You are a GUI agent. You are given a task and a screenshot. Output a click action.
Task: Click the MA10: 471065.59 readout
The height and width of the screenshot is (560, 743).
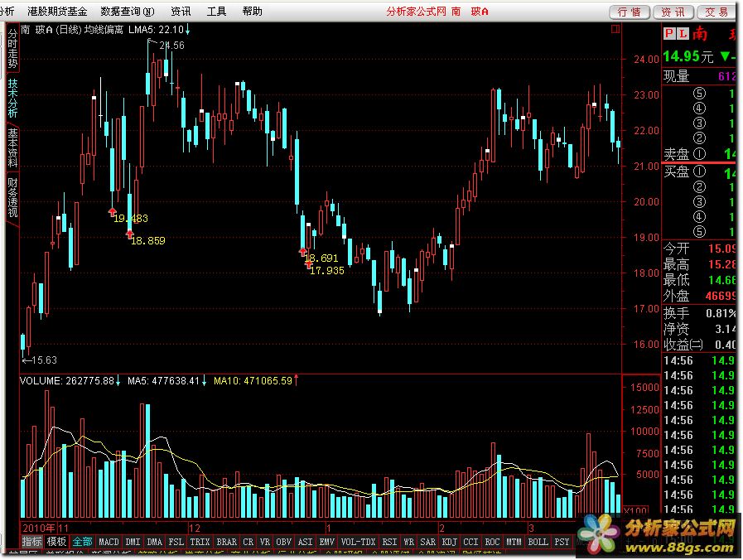pyautogui.click(x=253, y=381)
